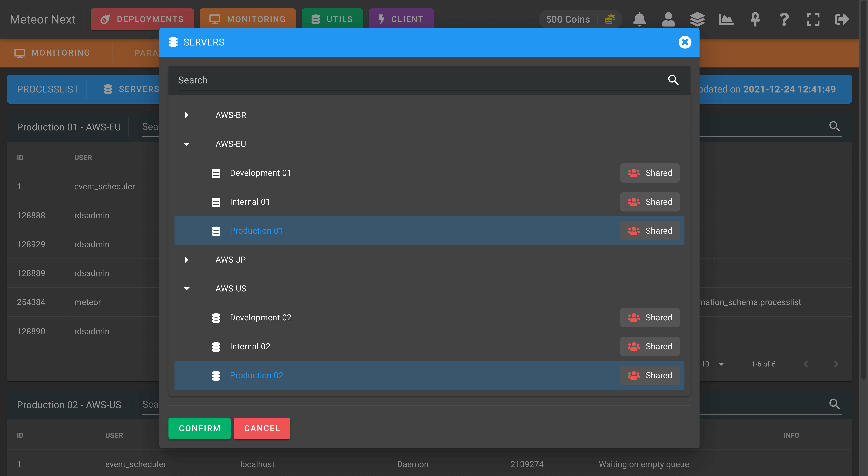Click the INFO column header in the Production 02 table
The height and width of the screenshot is (476, 868).
791,436
